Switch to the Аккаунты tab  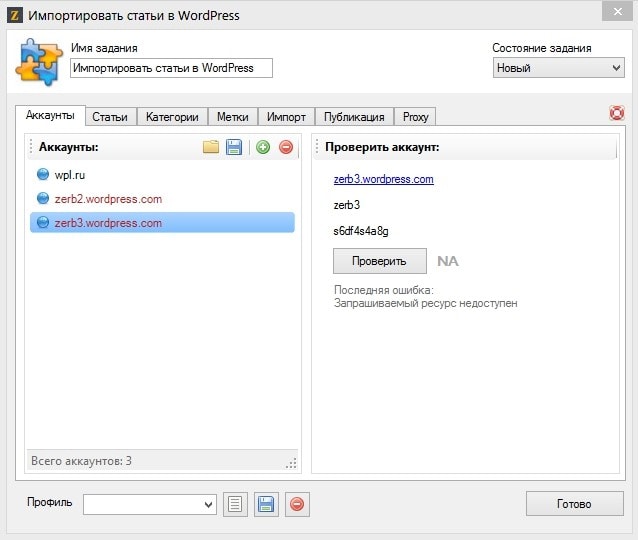coord(50,115)
